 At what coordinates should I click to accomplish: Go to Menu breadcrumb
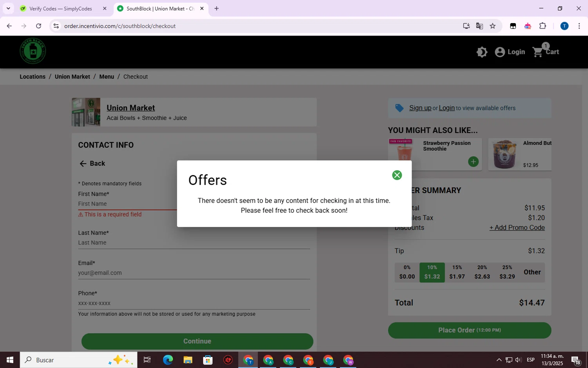pos(107,77)
